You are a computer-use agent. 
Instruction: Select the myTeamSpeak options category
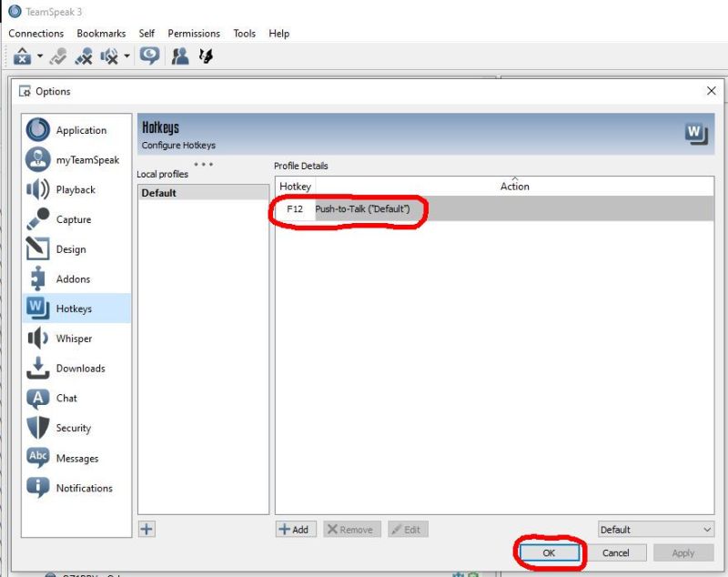click(76, 159)
